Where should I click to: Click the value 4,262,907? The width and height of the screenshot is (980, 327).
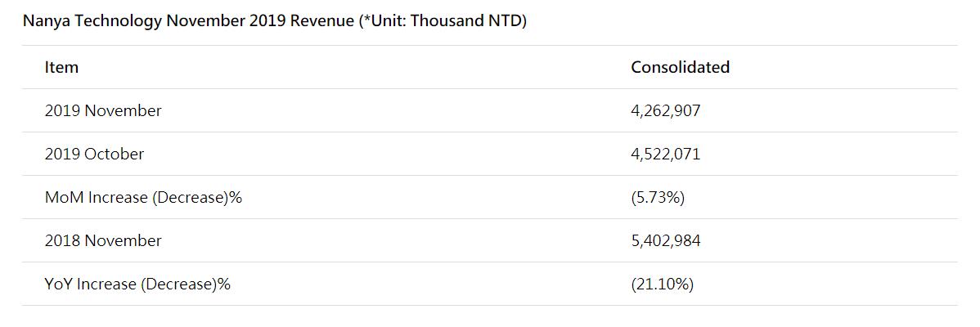pyautogui.click(x=666, y=111)
